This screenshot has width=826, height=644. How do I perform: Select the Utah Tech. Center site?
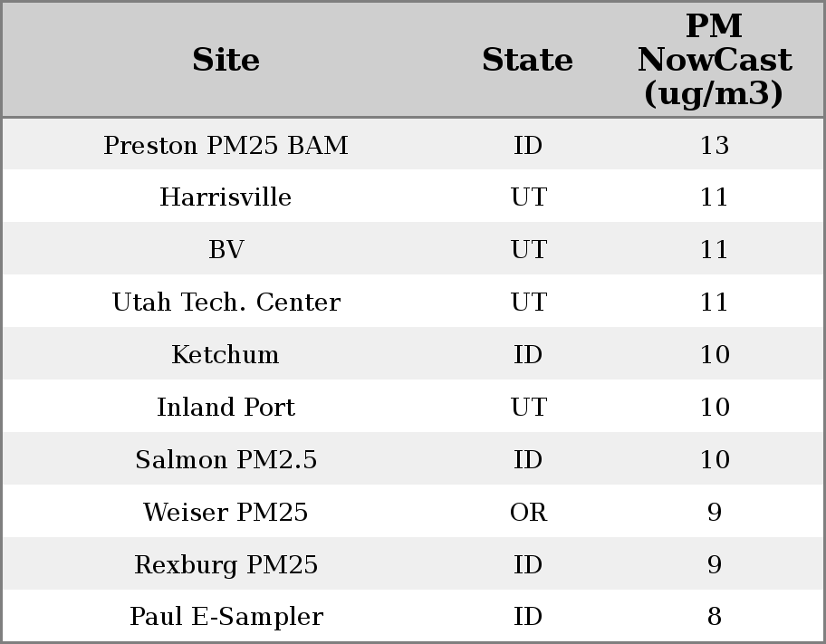226,303
